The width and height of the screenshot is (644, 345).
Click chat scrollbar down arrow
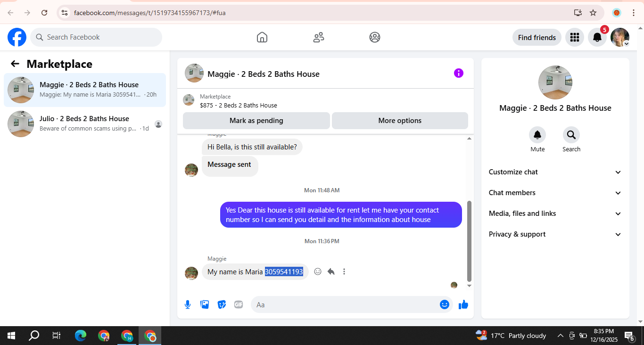point(469,286)
